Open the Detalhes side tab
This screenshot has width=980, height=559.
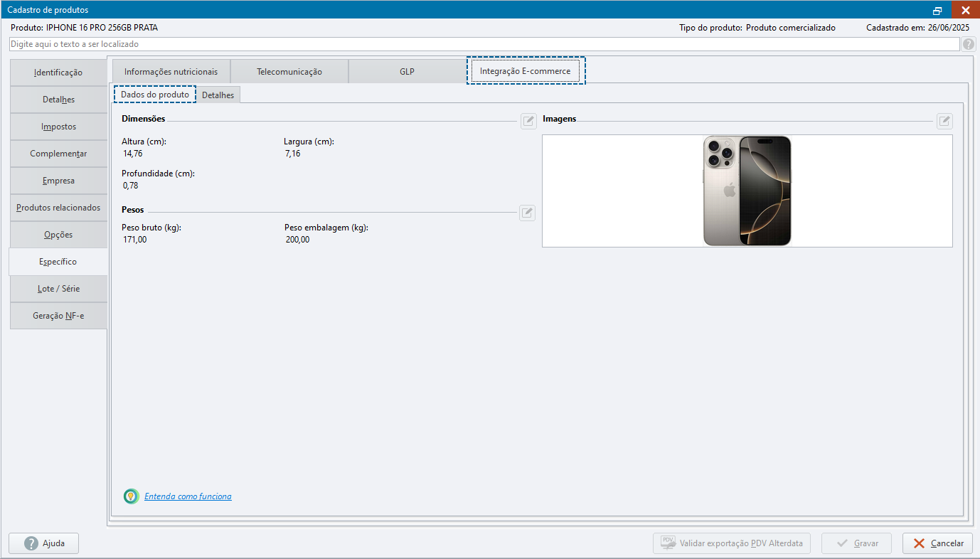pyautogui.click(x=58, y=100)
